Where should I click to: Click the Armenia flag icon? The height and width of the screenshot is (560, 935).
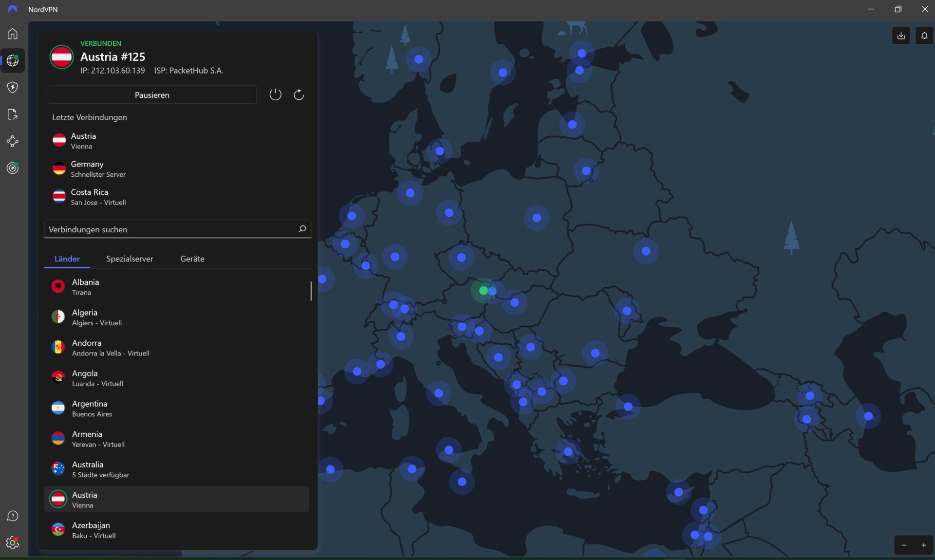click(x=58, y=438)
